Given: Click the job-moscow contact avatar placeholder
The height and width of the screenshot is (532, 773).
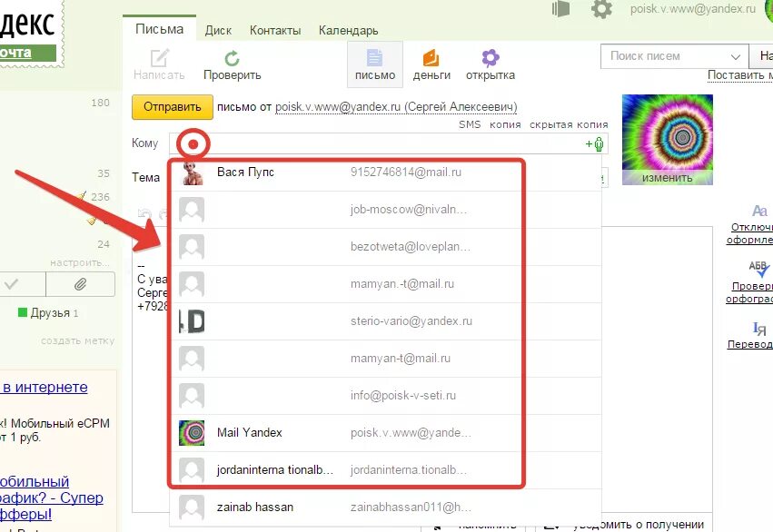Looking at the screenshot, I should [x=192, y=210].
